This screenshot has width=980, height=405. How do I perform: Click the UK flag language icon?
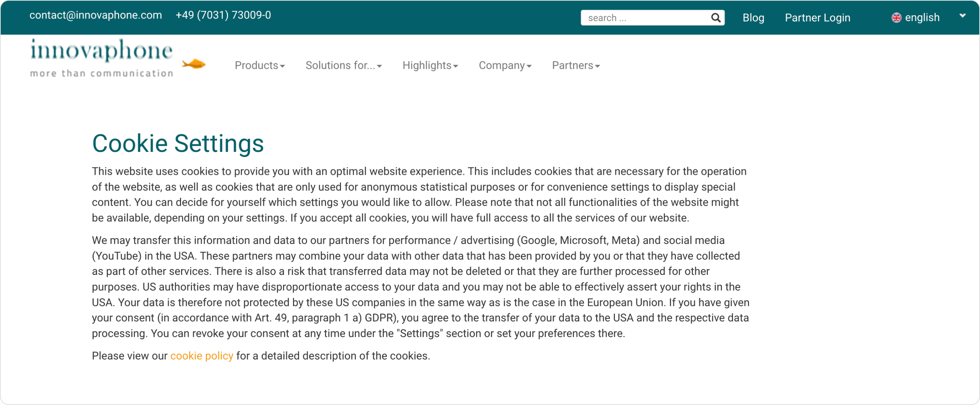pos(896,18)
